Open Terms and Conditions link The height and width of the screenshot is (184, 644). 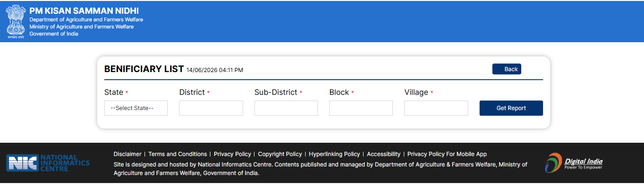pos(178,154)
